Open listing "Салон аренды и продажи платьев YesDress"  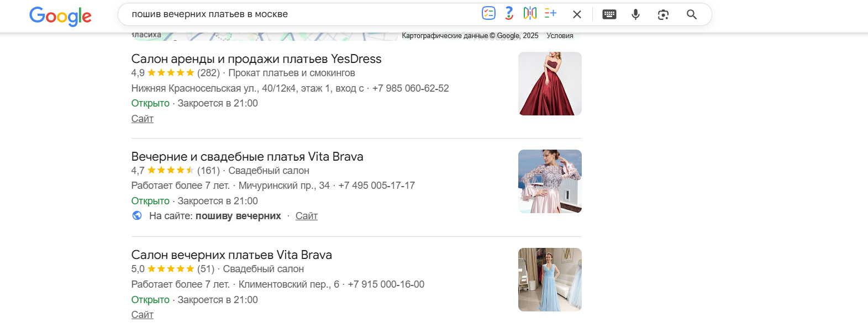(256, 59)
